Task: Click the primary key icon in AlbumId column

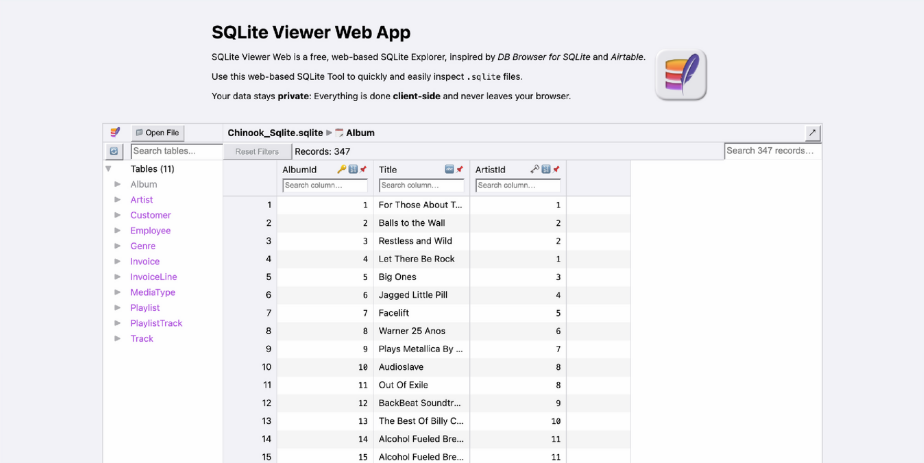Action: 341,169
